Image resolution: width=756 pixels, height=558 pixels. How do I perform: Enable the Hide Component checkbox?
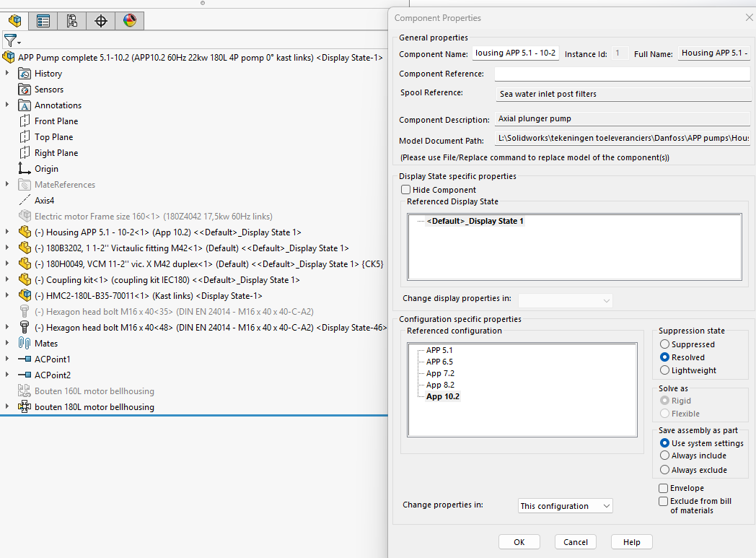(406, 190)
